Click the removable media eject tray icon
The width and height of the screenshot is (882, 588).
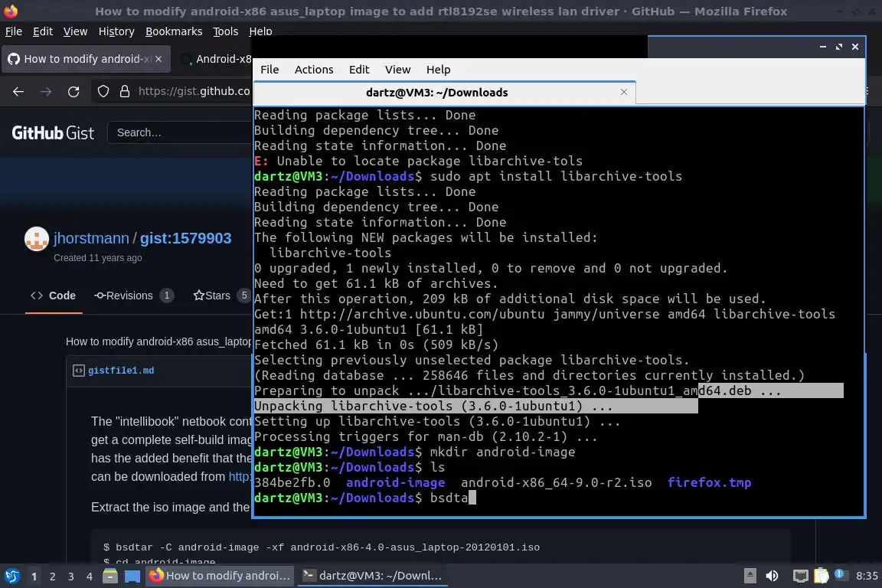[x=750, y=576]
